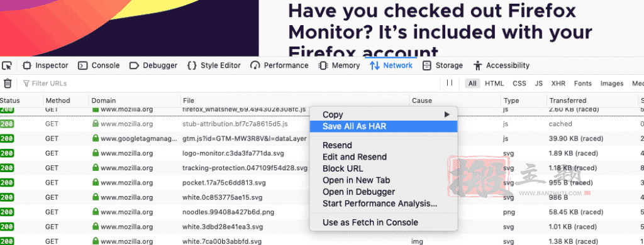
Task: Switch to the Debugger tab
Action: (153, 65)
